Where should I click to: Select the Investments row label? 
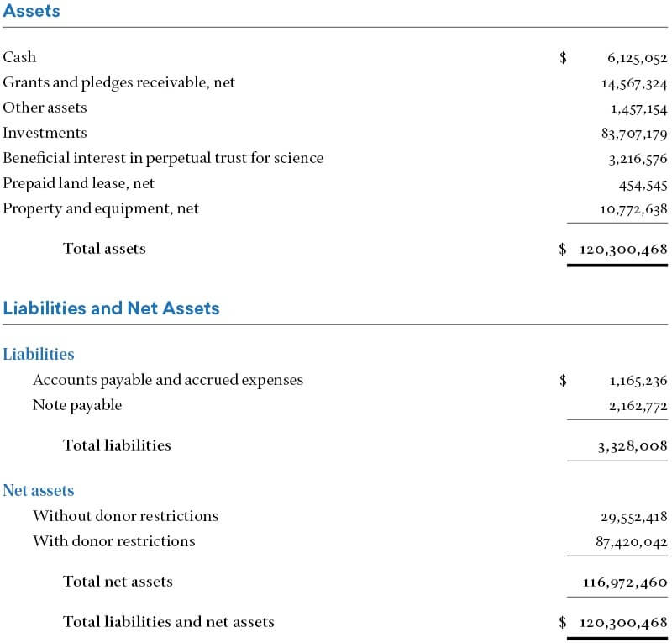point(45,133)
